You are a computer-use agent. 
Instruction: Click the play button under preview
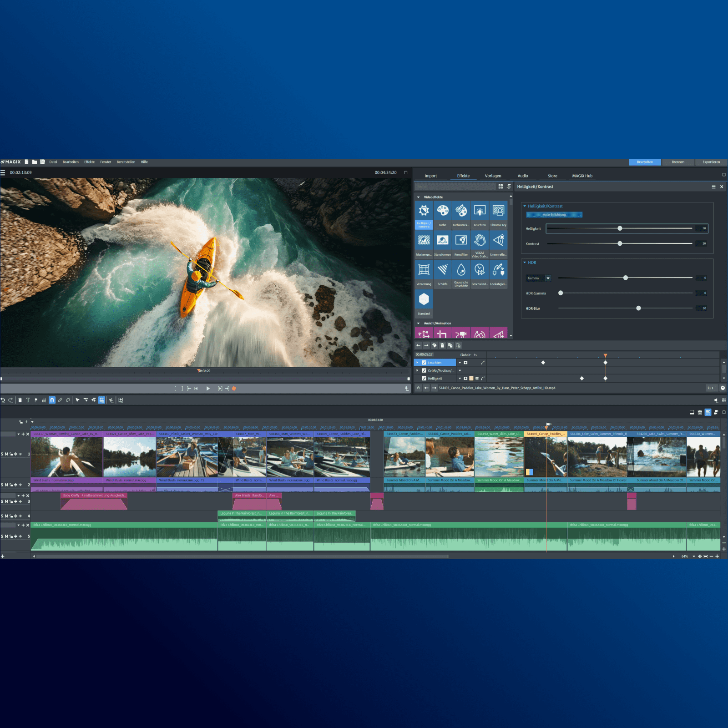pyautogui.click(x=208, y=389)
